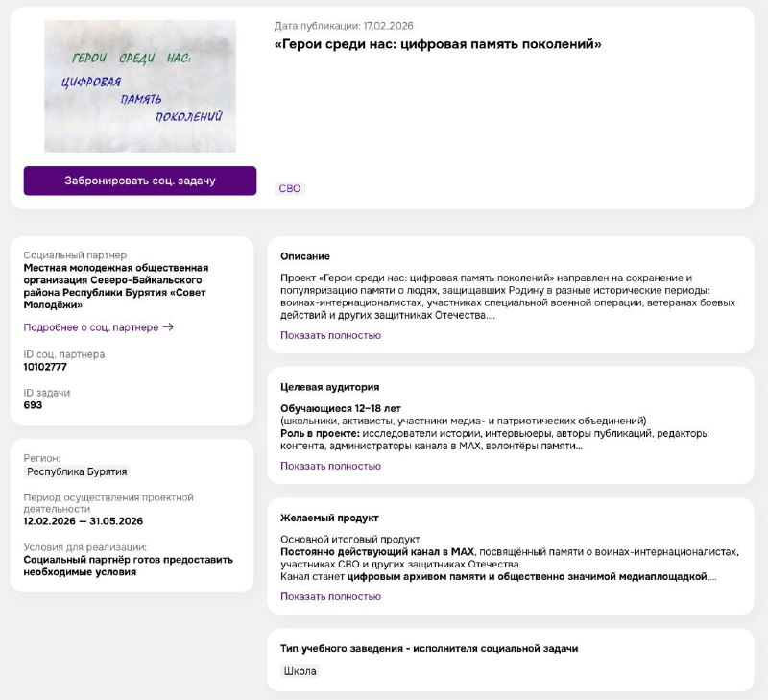Click the "Республика Бурятия" region tag
Screen dimensions: 768x700
77,472
